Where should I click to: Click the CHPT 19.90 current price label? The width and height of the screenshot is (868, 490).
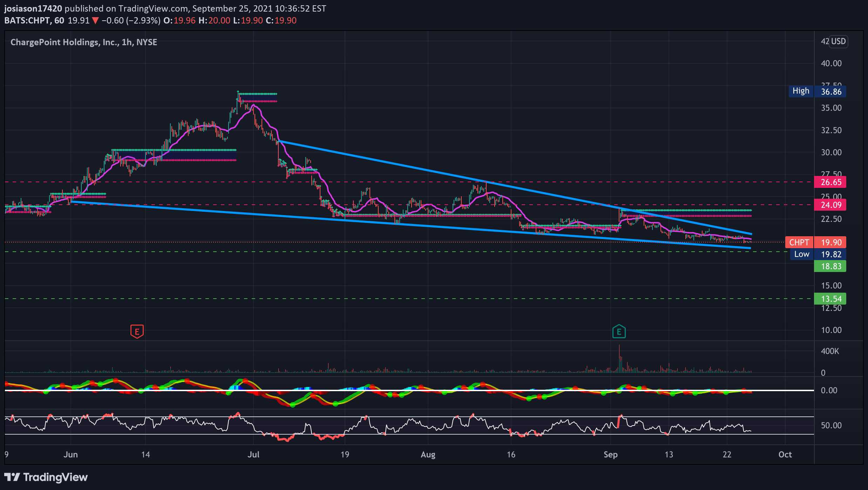pyautogui.click(x=815, y=242)
